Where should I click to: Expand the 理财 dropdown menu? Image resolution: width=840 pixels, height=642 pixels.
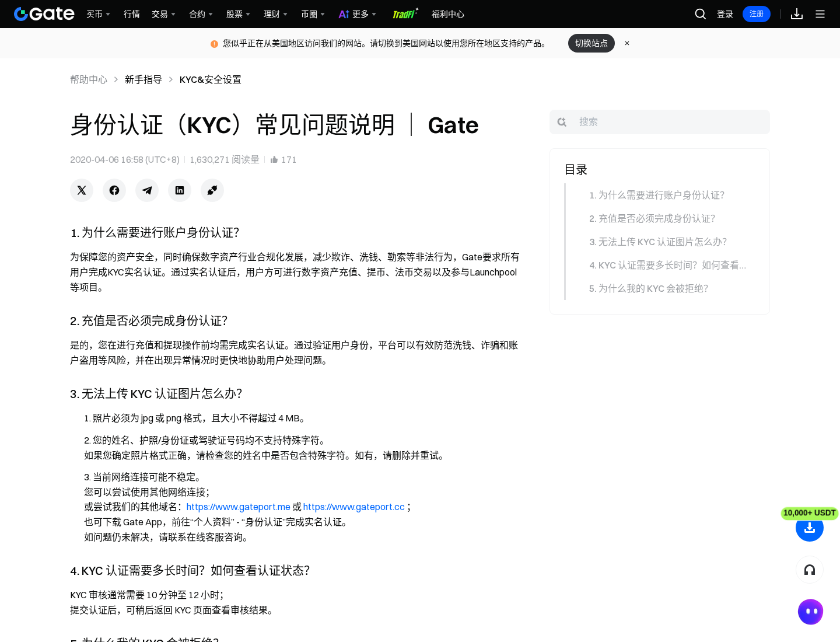coord(276,14)
